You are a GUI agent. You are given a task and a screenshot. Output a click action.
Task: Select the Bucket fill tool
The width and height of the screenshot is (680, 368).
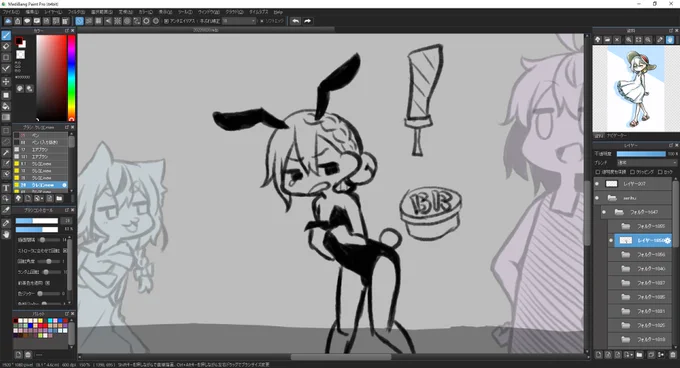click(6, 106)
